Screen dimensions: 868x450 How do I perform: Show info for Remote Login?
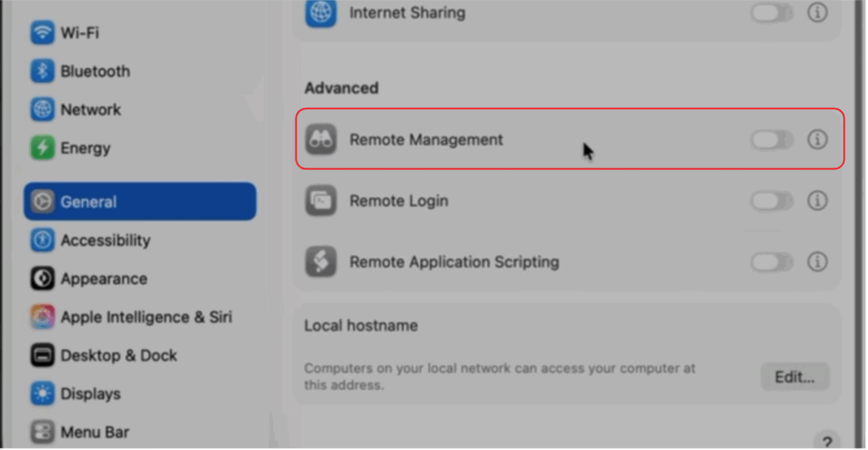coord(817,201)
